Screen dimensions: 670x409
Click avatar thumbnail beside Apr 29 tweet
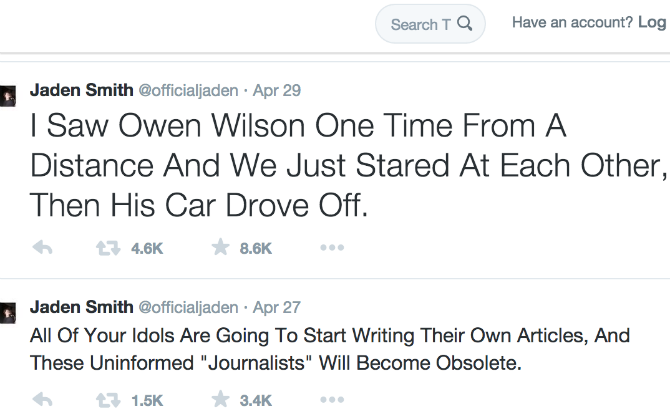click(x=6, y=92)
